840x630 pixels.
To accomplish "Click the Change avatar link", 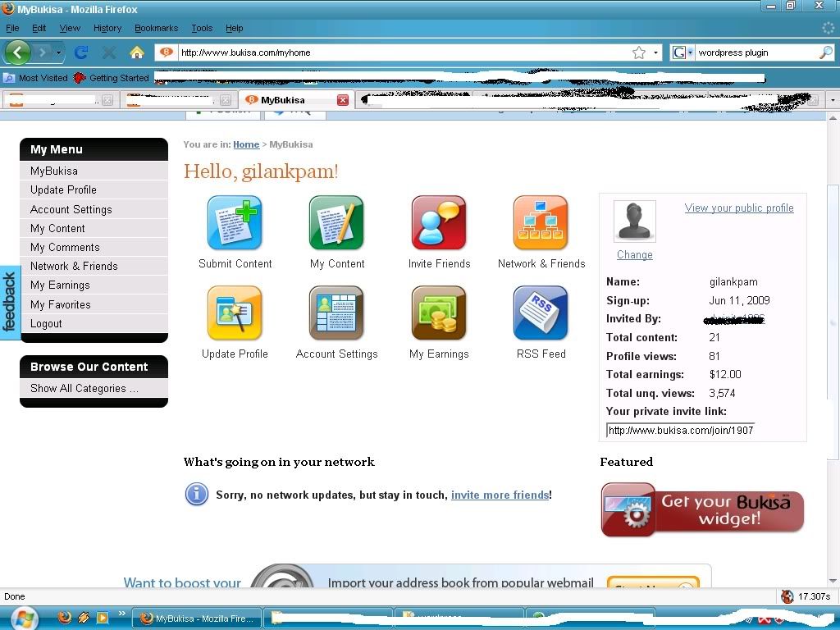I will pyautogui.click(x=634, y=255).
